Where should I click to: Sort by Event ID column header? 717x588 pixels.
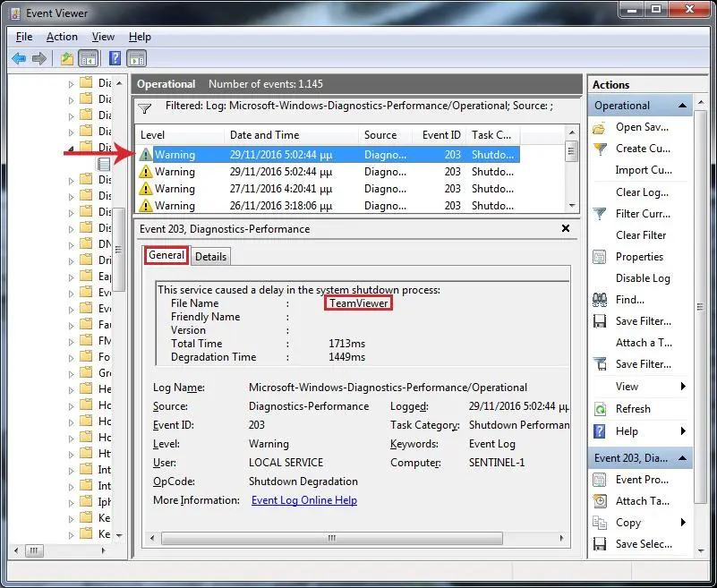[440, 135]
